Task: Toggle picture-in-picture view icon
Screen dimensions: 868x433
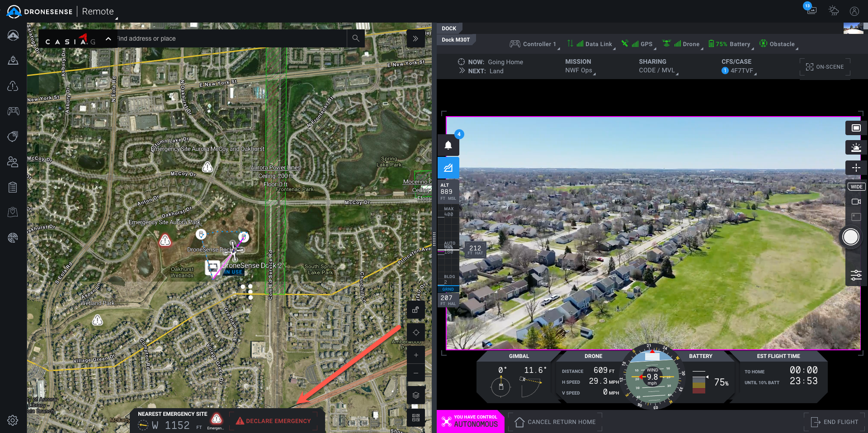Action: click(856, 217)
